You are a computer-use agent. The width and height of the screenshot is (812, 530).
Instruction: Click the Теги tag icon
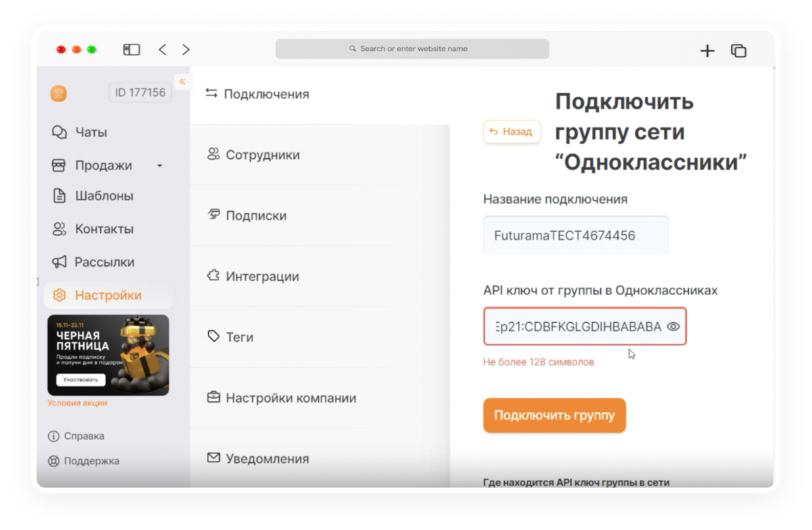pos(213,336)
